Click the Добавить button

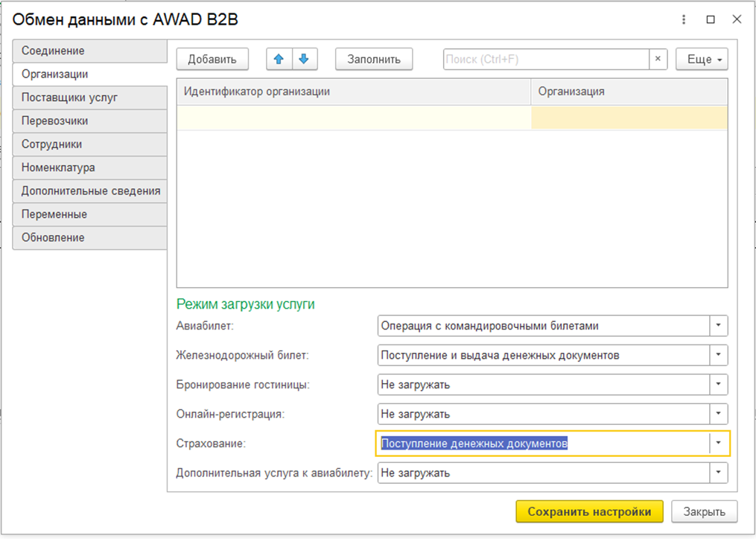[x=212, y=60]
